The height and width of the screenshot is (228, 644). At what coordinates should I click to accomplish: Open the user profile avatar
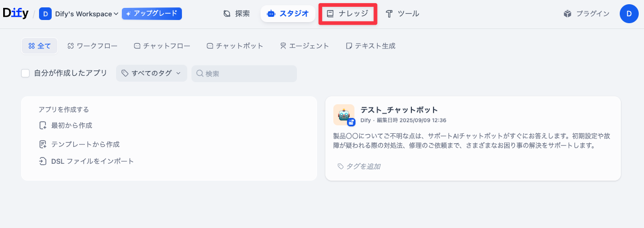point(629,14)
